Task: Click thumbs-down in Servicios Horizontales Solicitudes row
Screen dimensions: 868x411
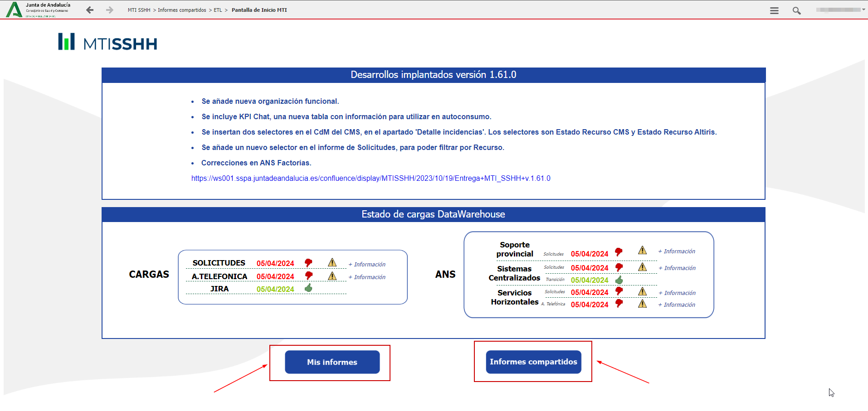Action: 619,291
